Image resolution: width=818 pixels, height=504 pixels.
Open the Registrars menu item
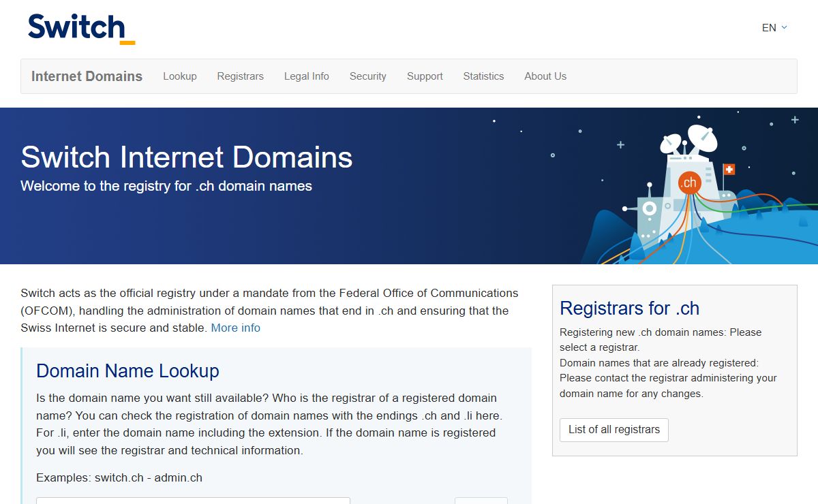[240, 76]
